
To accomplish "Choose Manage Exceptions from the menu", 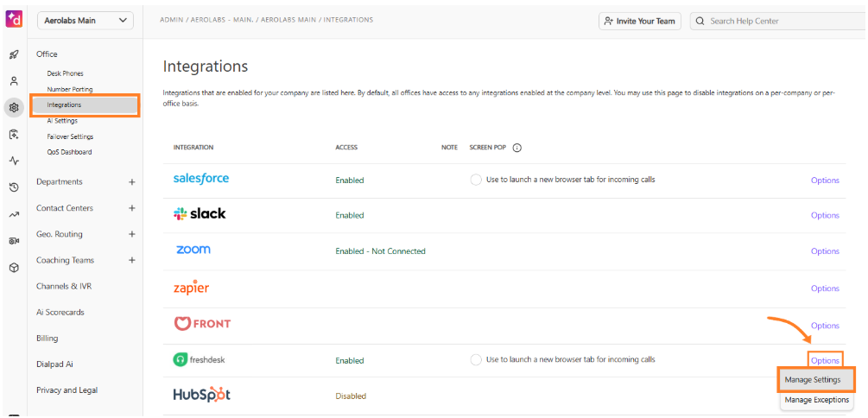I will click(816, 400).
